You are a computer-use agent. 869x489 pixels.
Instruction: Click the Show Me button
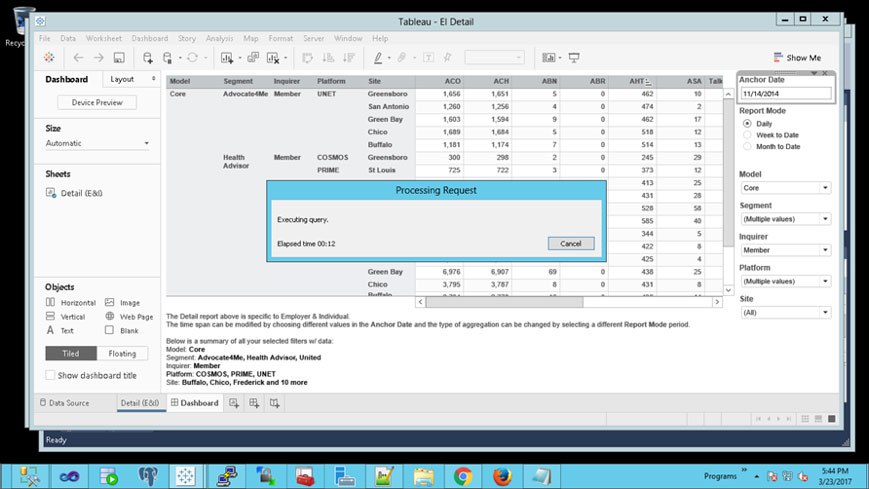coord(798,58)
